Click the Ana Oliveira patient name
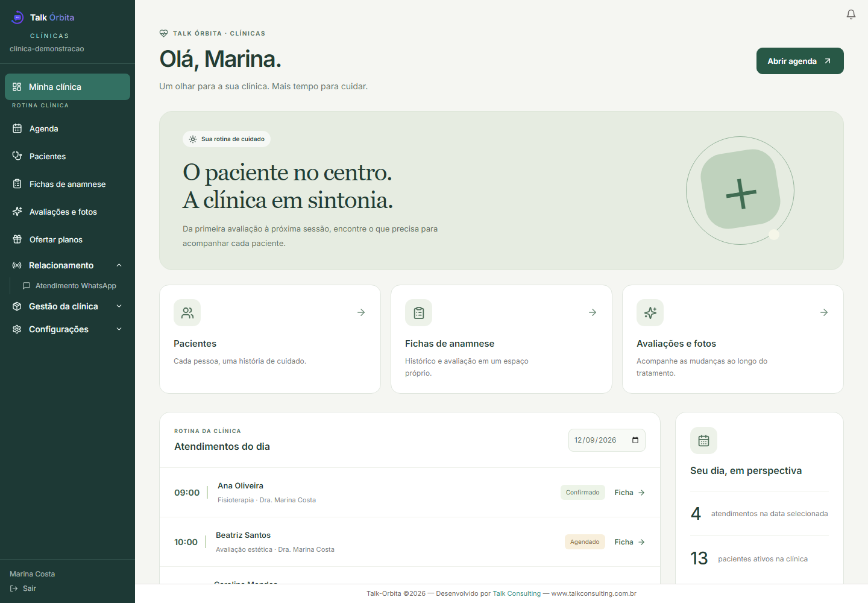Image resolution: width=868 pixels, height=603 pixels. (x=241, y=486)
